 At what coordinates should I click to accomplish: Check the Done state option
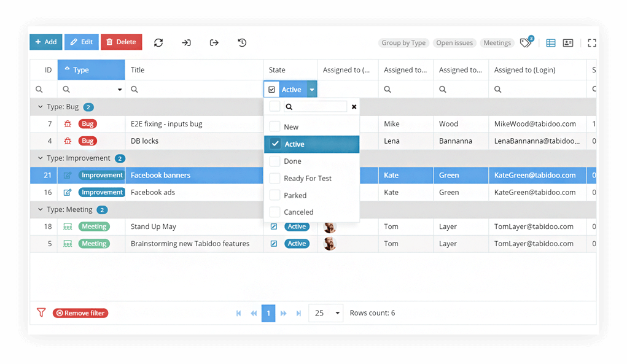click(275, 161)
